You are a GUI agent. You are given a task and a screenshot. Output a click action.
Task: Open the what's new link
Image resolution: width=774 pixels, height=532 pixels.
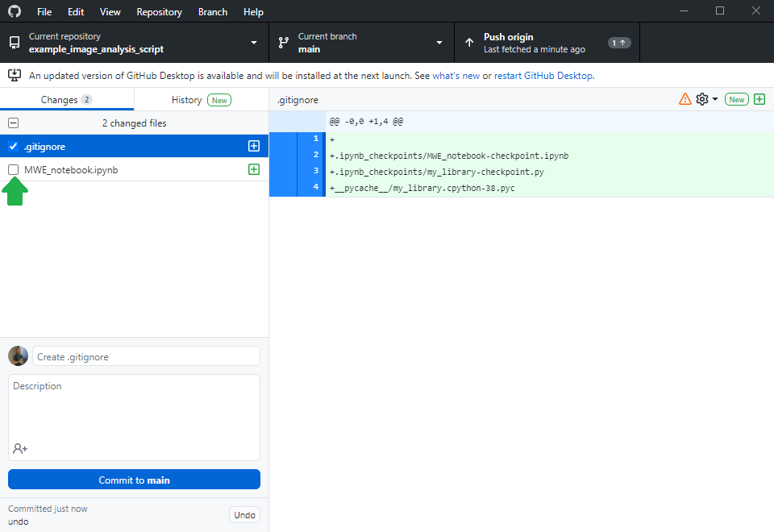(456, 76)
